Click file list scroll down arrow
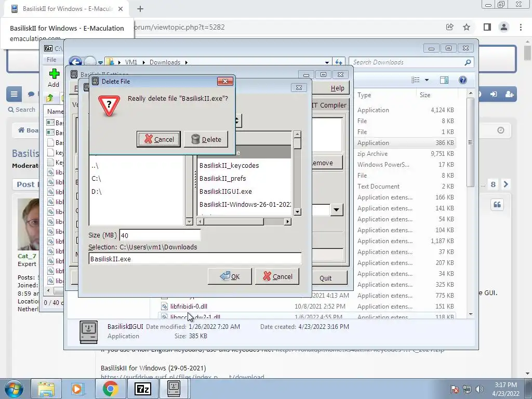 pos(297,212)
